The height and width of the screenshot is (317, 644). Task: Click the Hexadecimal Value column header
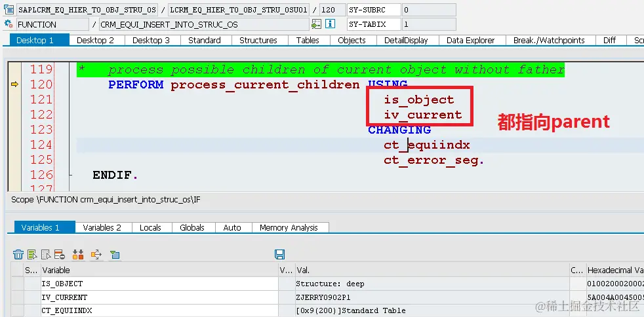click(615, 270)
